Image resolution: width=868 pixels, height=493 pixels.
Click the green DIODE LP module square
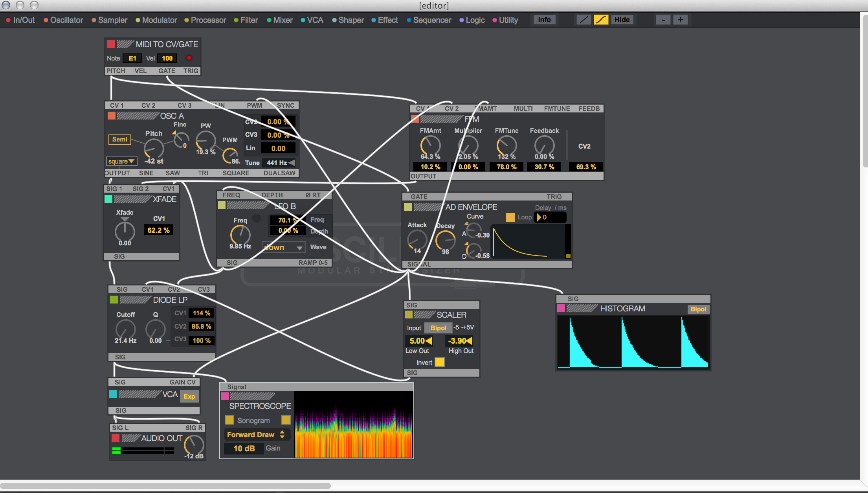[114, 300]
